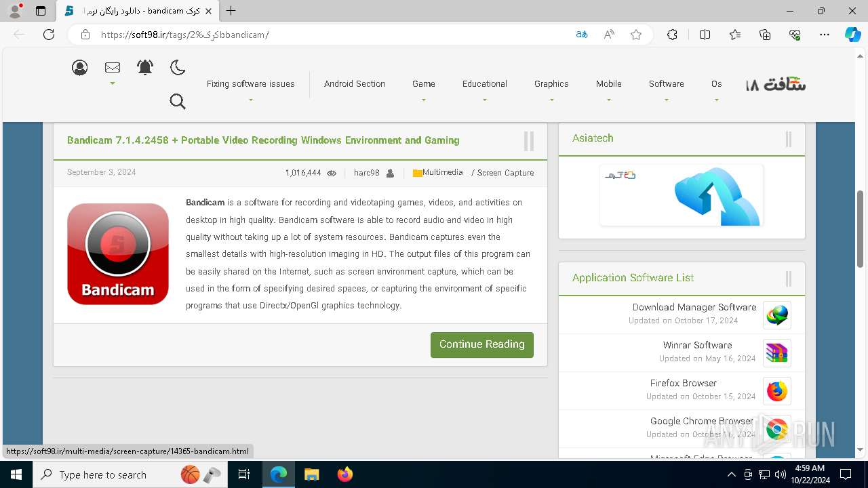This screenshot has height=488, width=868.
Task: Click the Asiatech panel heading
Action: pyautogui.click(x=593, y=138)
